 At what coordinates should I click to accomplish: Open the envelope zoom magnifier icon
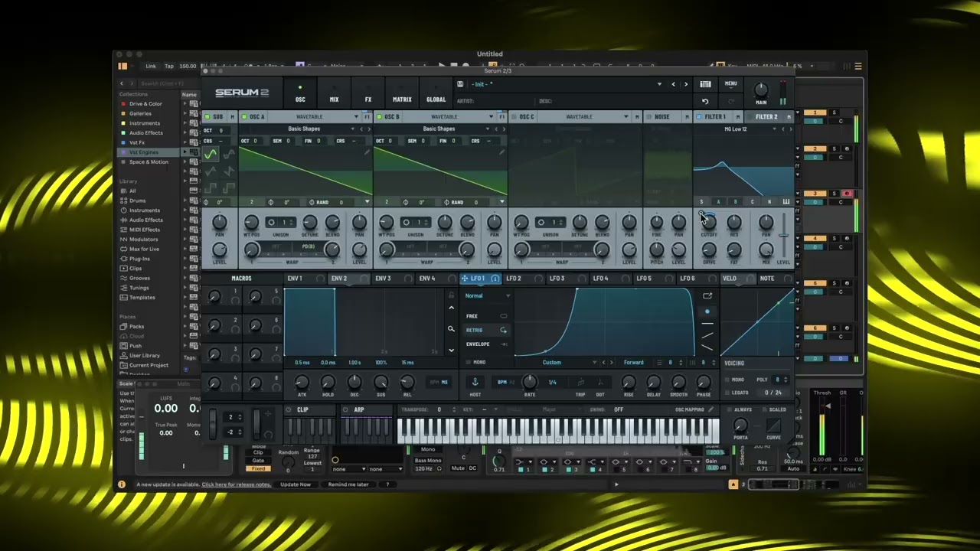(x=451, y=329)
